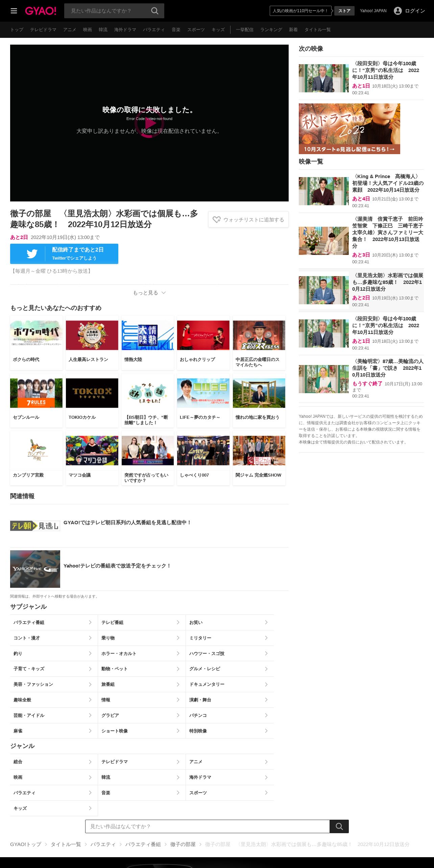The image size is (434, 868).
Task: Open キッズ genre row arrow
Action: click(x=90, y=808)
